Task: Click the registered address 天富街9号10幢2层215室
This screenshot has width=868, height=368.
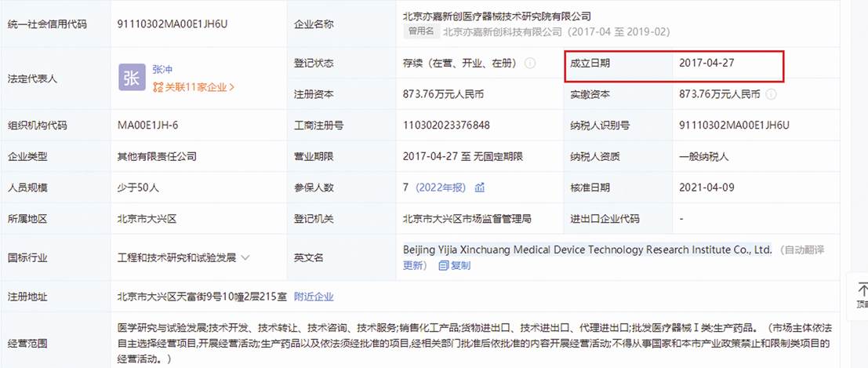Action: pos(201,297)
